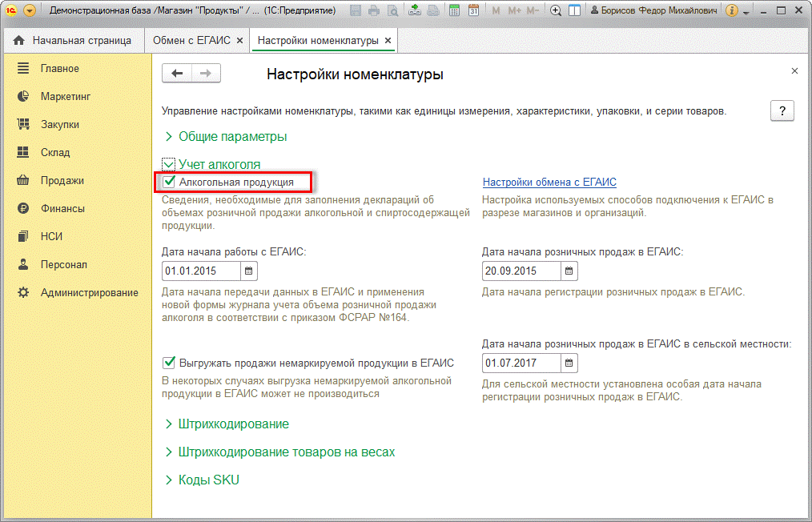Close the Обмен с ЕГАИС tab
812x522 pixels.
239,40
